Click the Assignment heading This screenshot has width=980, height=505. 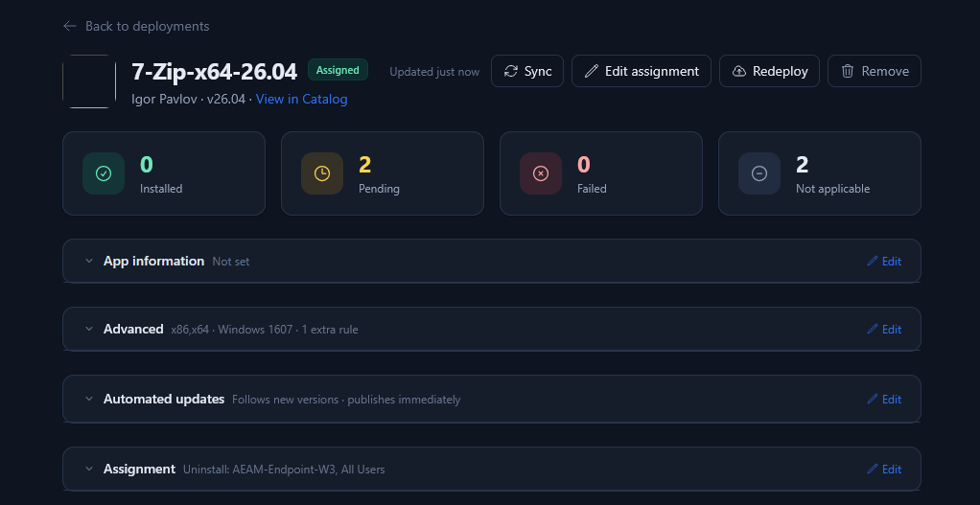pos(139,469)
